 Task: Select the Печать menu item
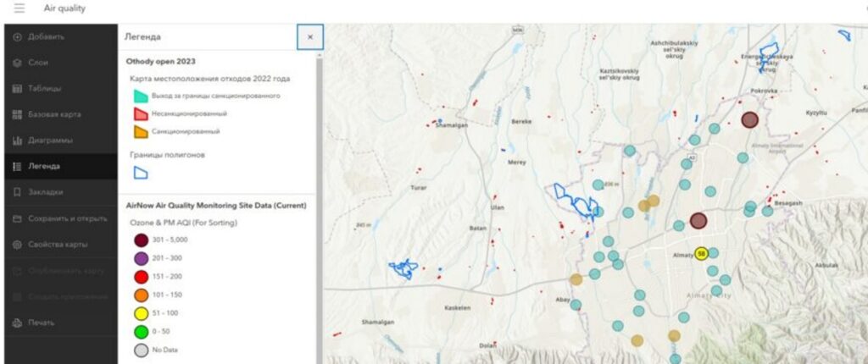tap(61, 323)
